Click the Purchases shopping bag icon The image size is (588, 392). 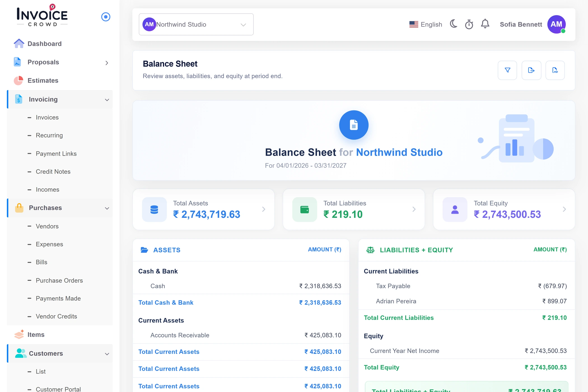tap(19, 208)
